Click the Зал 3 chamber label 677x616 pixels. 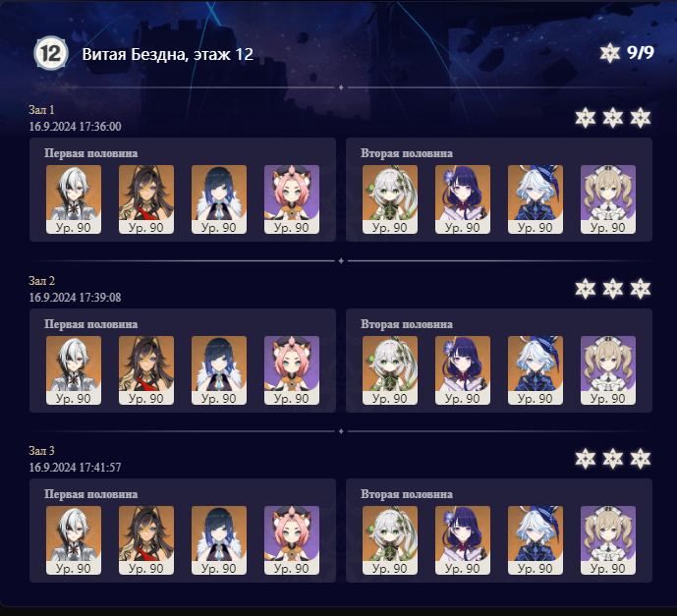pos(42,451)
